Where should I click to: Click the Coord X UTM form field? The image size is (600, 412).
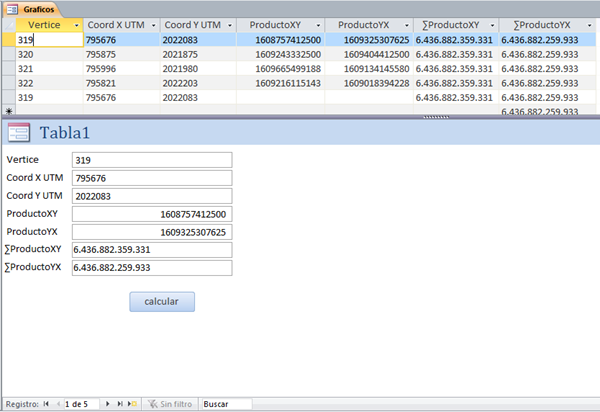pos(151,178)
